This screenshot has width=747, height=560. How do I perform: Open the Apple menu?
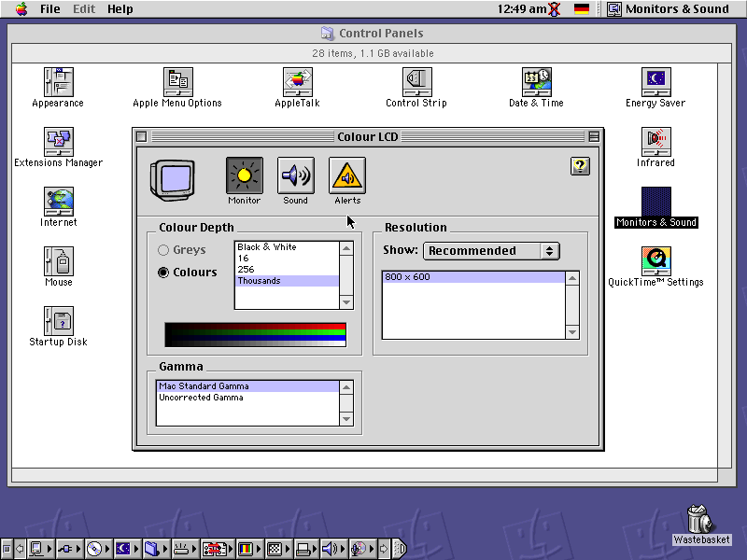pos(21,9)
